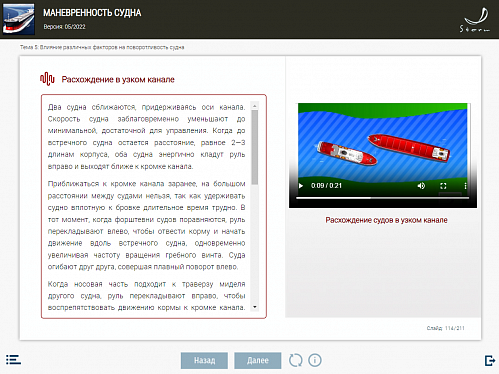Click text scrollbar up arrow
499x374 pixels.
(255, 106)
